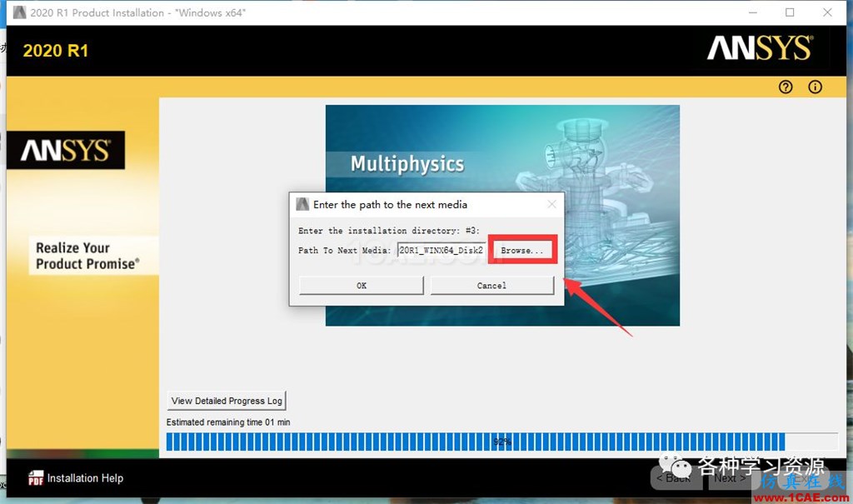The image size is (853, 504).
Task: Click Path To Next Media field
Action: pyautogui.click(x=441, y=250)
